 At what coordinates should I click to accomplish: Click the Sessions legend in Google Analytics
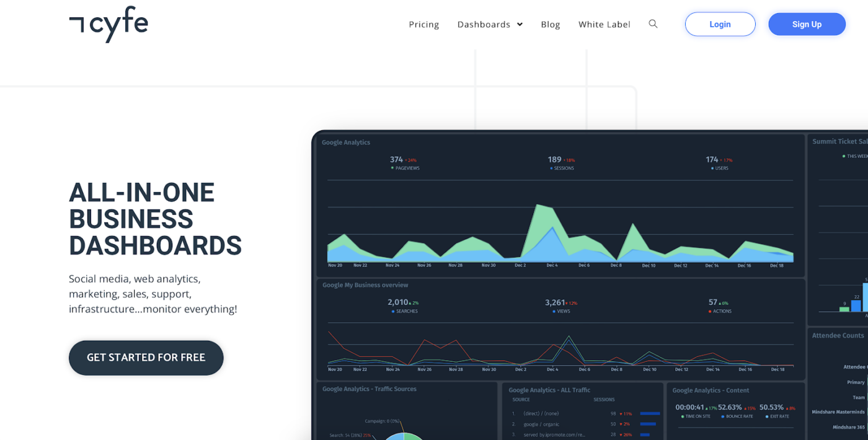coord(562,168)
